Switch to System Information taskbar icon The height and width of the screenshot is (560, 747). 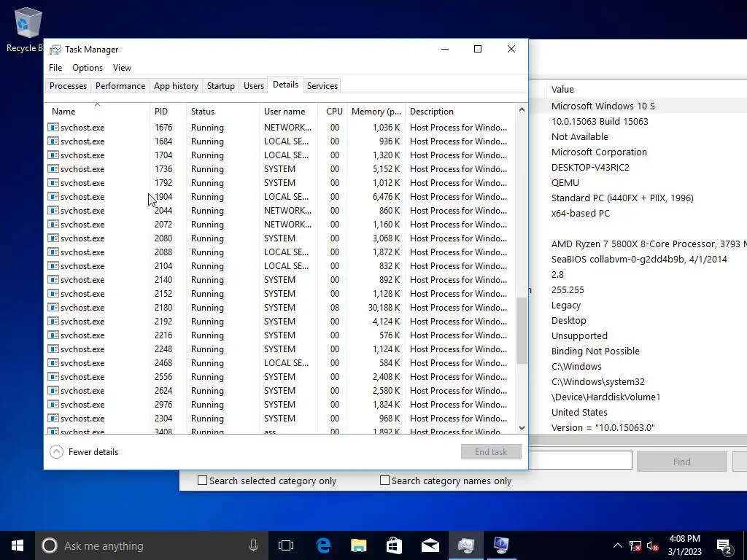[500, 545]
